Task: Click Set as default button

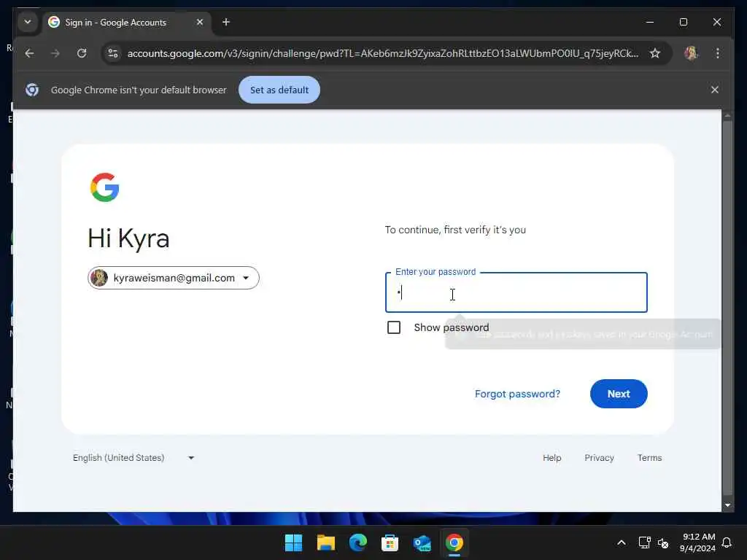Action: 279,90
